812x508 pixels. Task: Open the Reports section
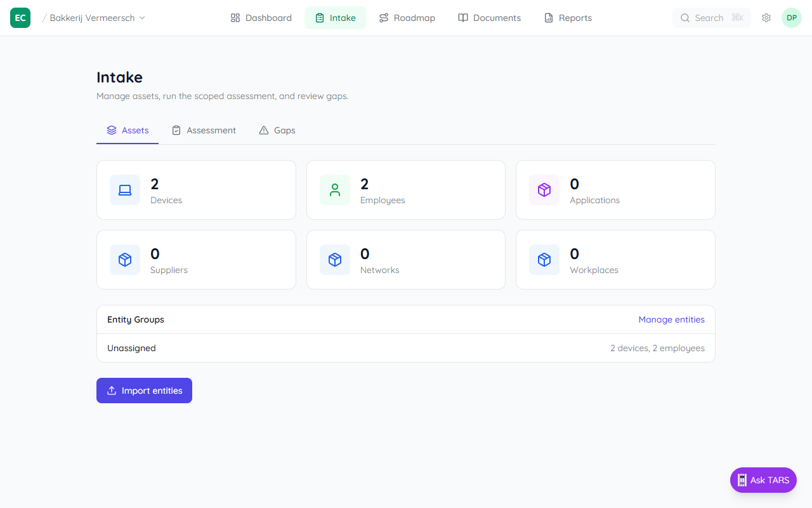(568, 18)
